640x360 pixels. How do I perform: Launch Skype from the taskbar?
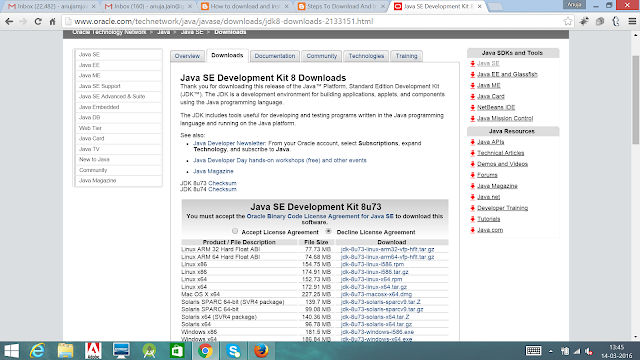[x=233, y=351]
